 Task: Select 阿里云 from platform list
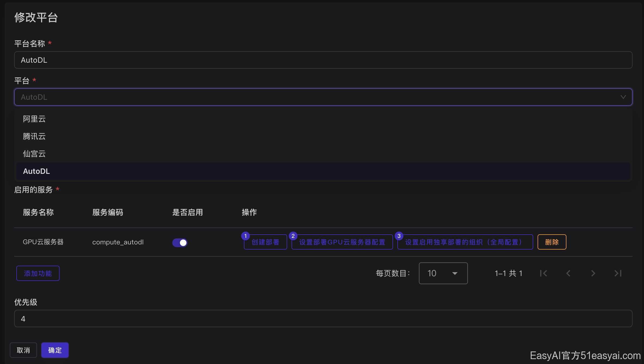coord(323,119)
